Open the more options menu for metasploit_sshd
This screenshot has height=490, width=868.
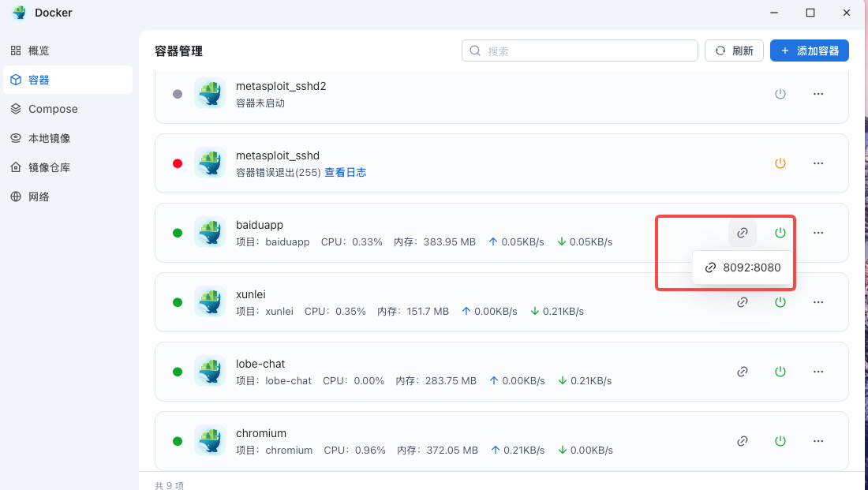[818, 163]
